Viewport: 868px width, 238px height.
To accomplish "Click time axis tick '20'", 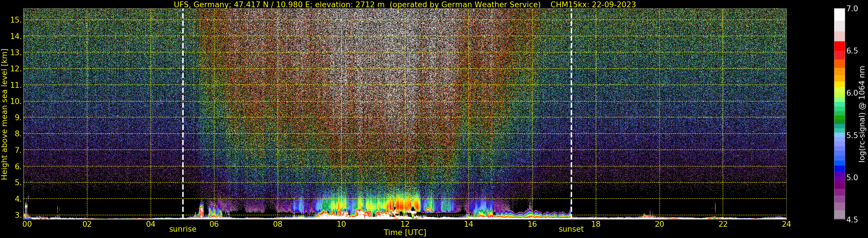I will 659,224.
